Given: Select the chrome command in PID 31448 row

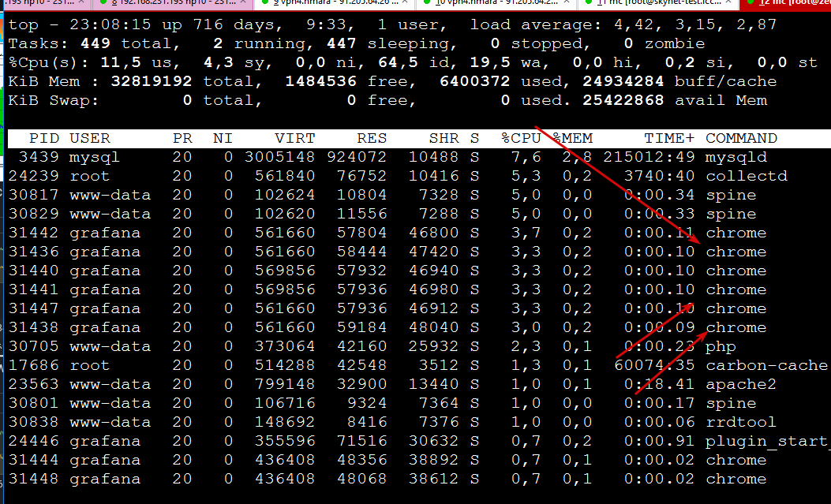Looking at the screenshot, I should [x=736, y=480].
